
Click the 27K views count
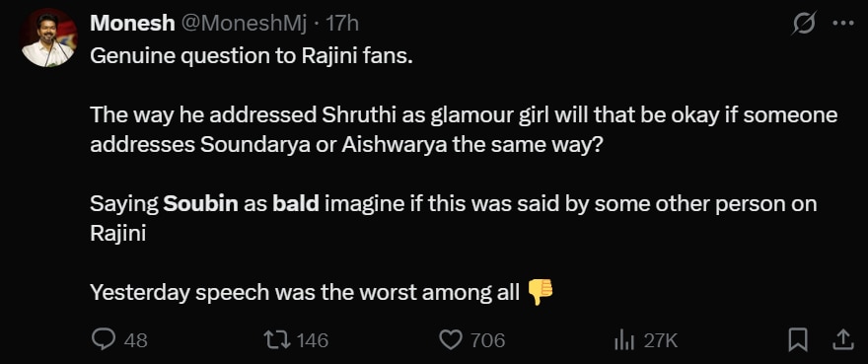click(x=661, y=340)
